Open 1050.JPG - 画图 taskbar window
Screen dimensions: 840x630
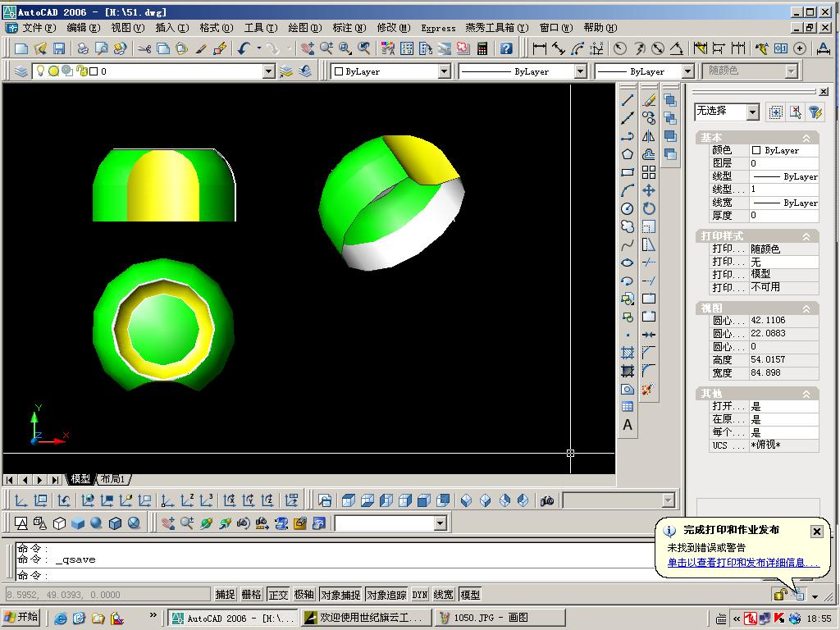500,618
